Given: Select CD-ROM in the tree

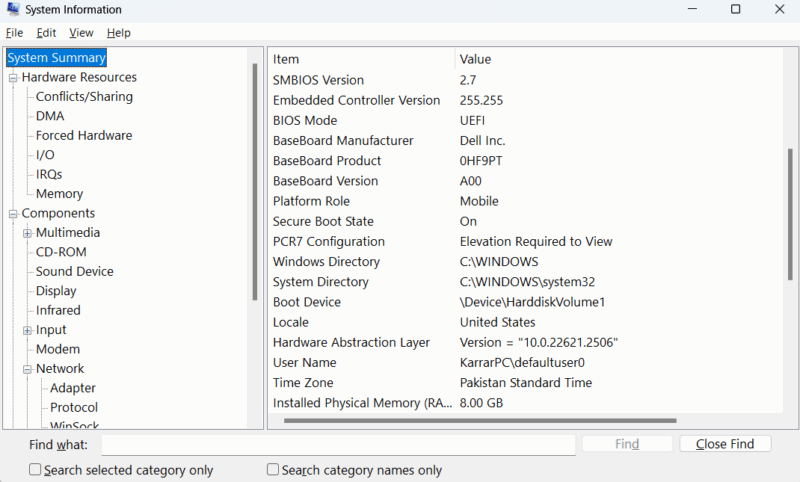Looking at the screenshot, I should coord(61,251).
